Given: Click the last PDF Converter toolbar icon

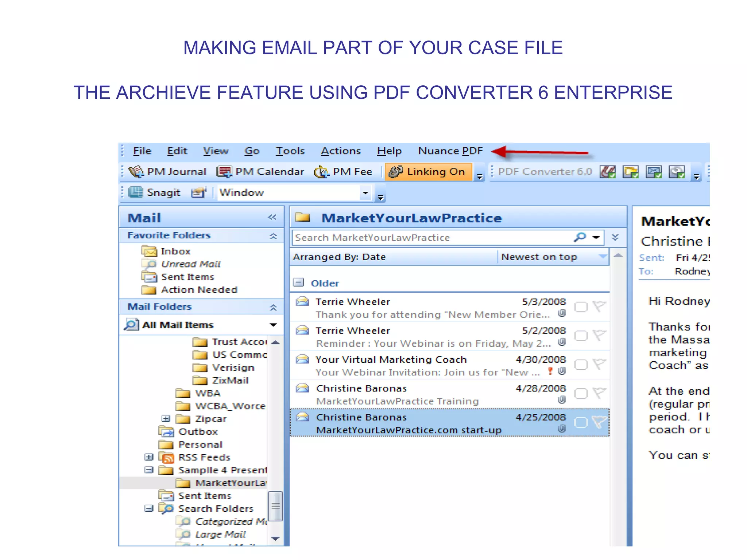Looking at the screenshot, I should pyautogui.click(x=677, y=172).
